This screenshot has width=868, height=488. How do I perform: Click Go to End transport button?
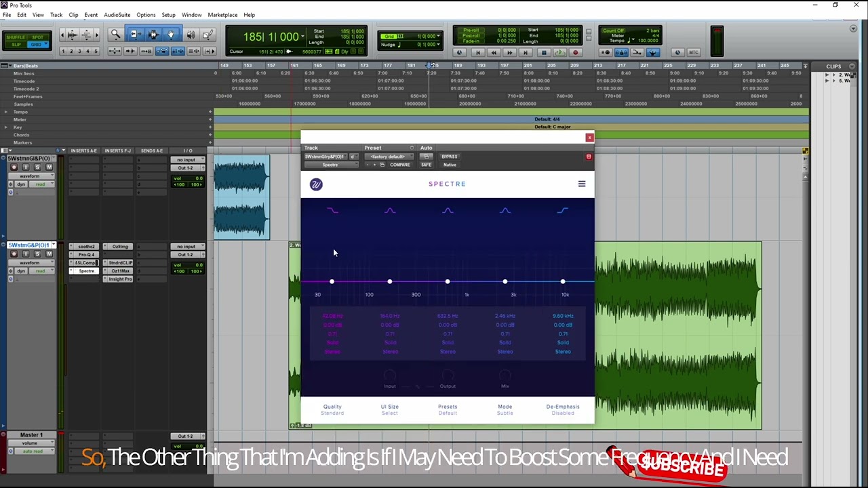[526, 52]
